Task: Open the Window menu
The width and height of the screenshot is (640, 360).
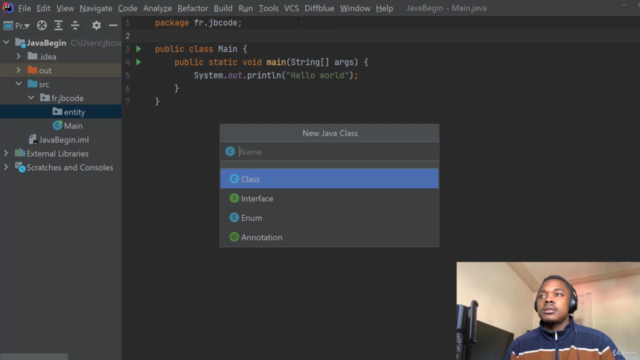Action: click(x=355, y=8)
